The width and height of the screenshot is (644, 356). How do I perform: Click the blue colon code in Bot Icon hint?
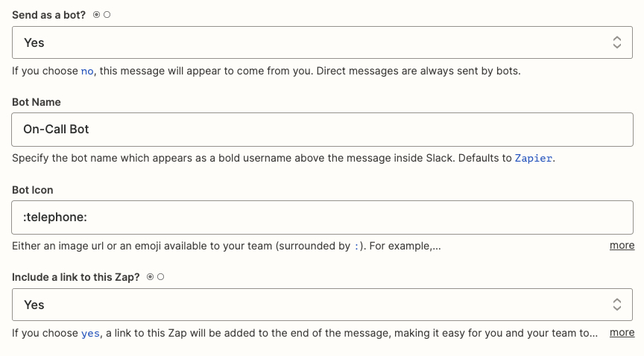coord(356,246)
